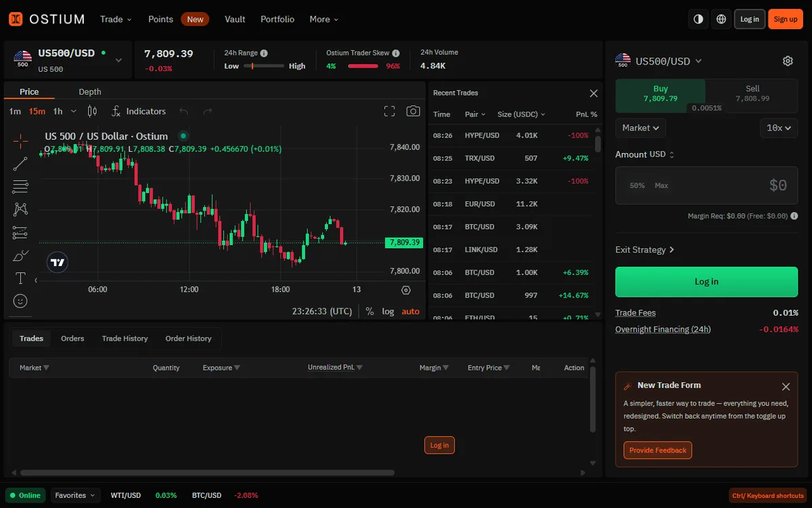Select the brush drawing tool
The image size is (812, 508).
(20, 256)
